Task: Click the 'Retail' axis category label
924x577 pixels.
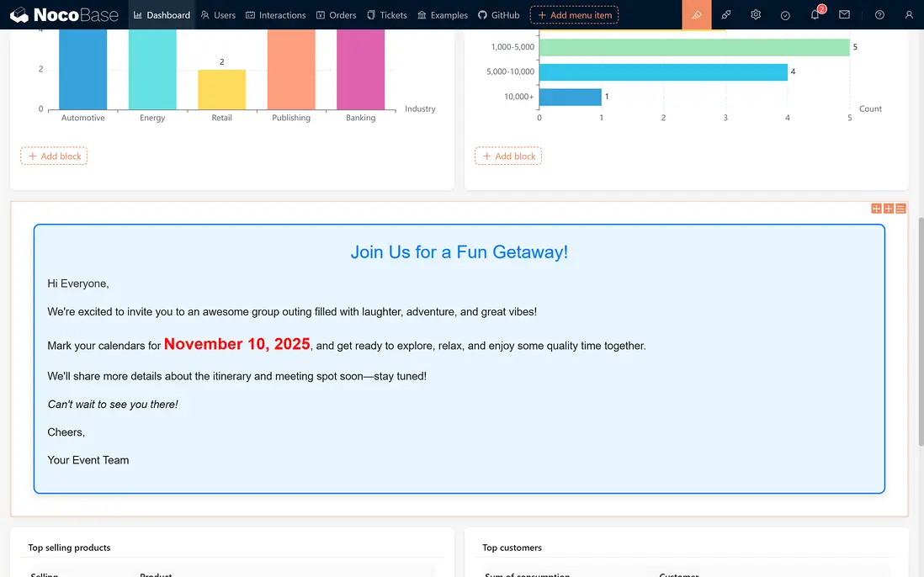Action: coord(221,118)
